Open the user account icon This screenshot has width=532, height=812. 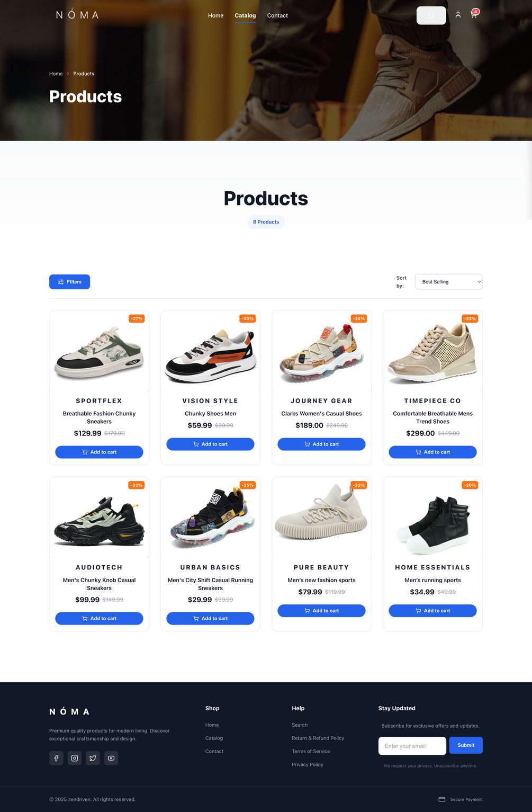(458, 15)
